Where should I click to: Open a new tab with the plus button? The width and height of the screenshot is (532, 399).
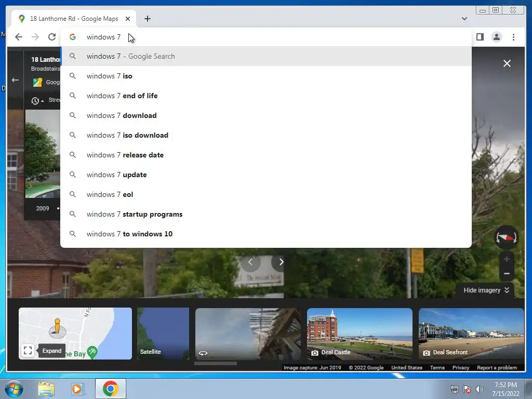[147, 19]
